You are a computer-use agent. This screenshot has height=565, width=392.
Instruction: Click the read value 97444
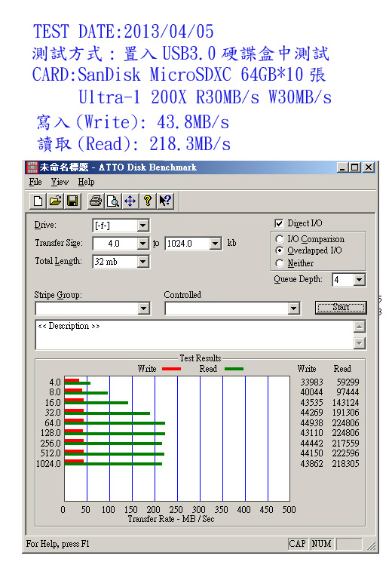(348, 392)
